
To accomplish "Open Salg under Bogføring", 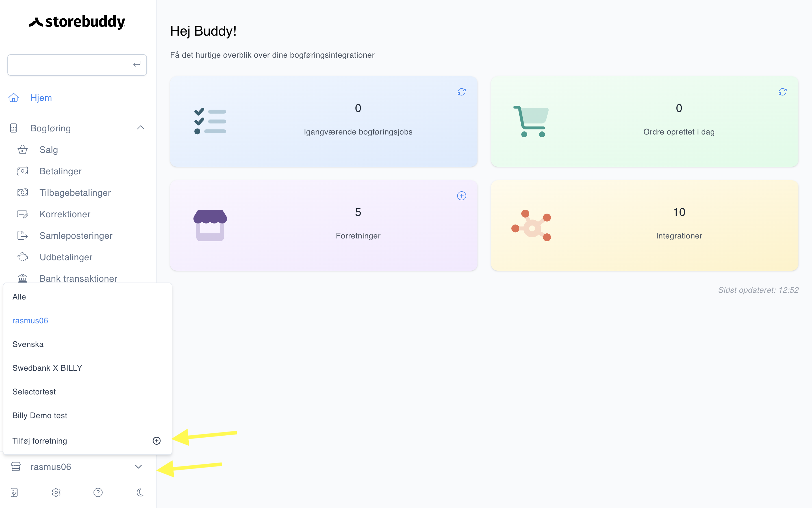I will pos(48,149).
